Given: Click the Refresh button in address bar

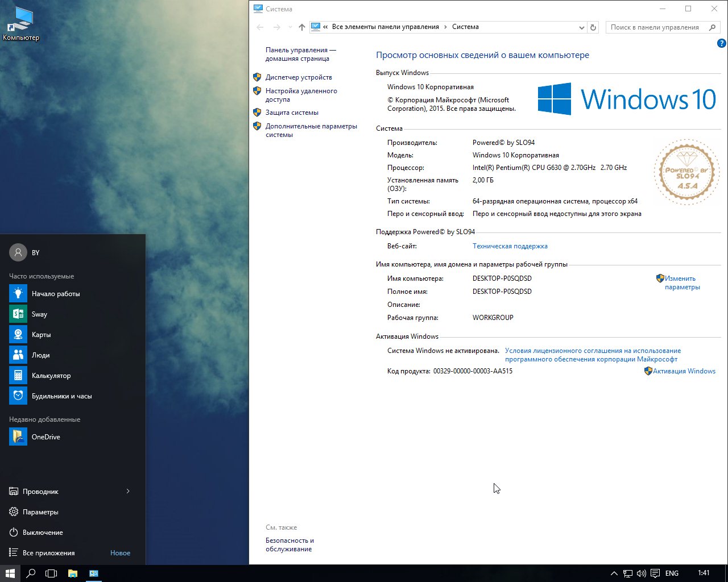Looking at the screenshot, I should click(593, 27).
